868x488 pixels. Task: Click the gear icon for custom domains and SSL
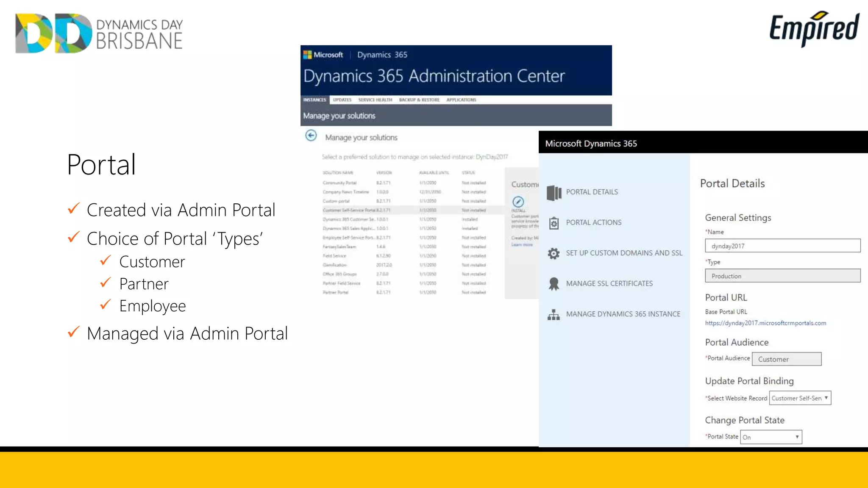pyautogui.click(x=554, y=253)
